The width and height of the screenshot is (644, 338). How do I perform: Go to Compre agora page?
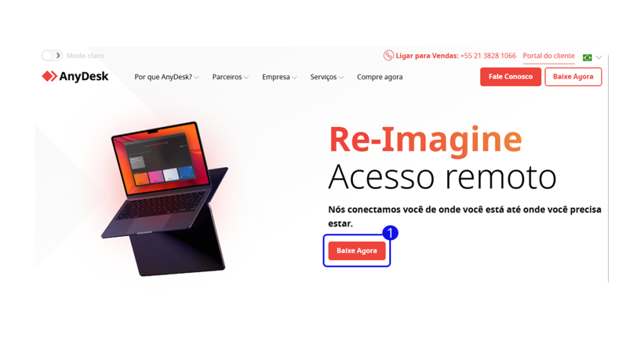[x=379, y=77]
